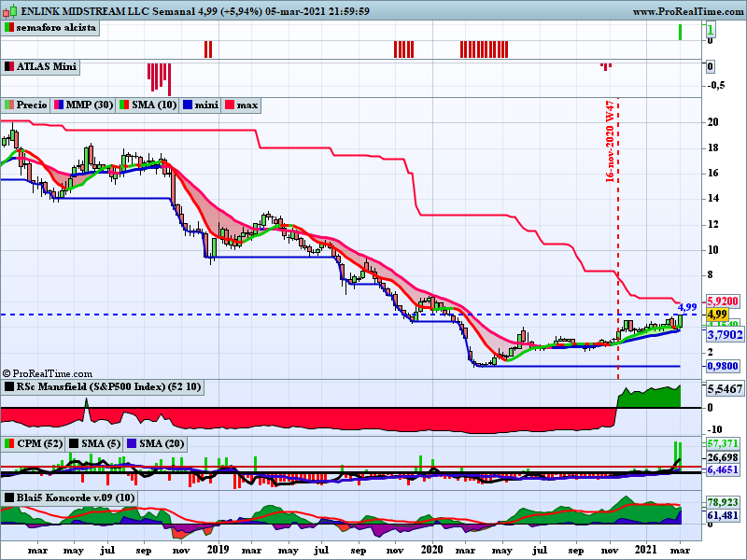Viewport: 747px width, 560px height.
Task: Click the © ProRealTime.com watermark text link
Action: 48,374
